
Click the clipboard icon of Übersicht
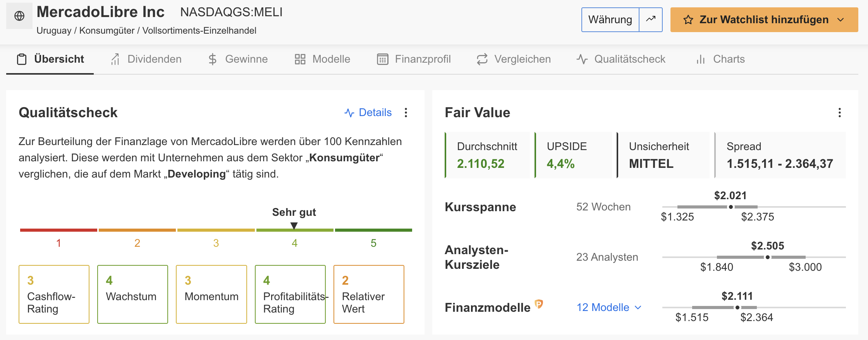pyautogui.click(x=22, y=59)
